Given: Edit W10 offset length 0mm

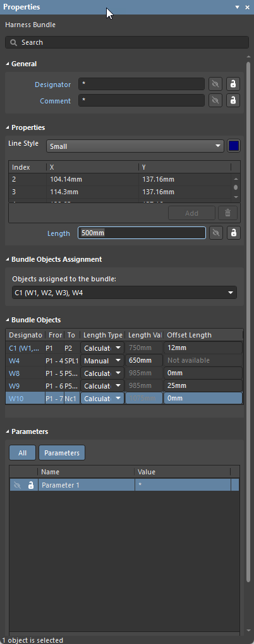Looking at the screenshot, I should pos(203,398).
